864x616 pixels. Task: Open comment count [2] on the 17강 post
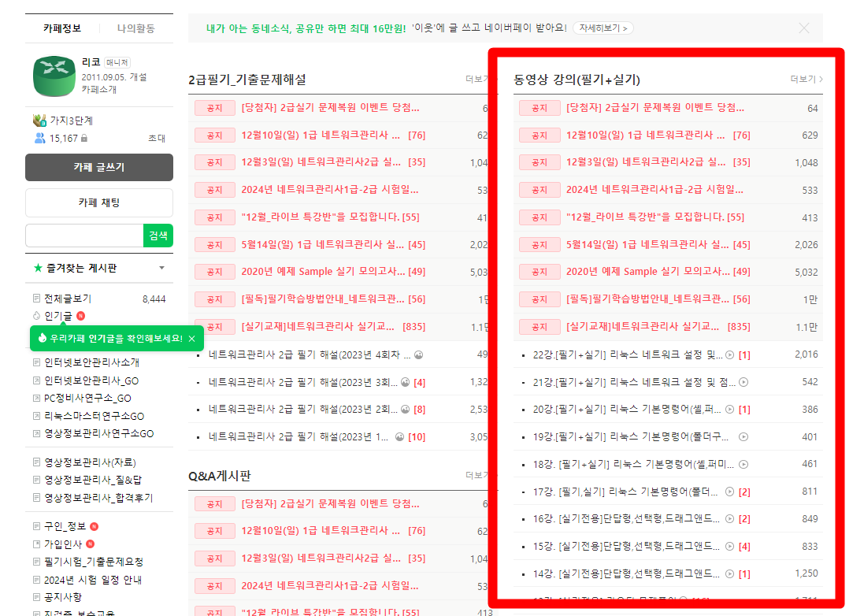[744, 492]
